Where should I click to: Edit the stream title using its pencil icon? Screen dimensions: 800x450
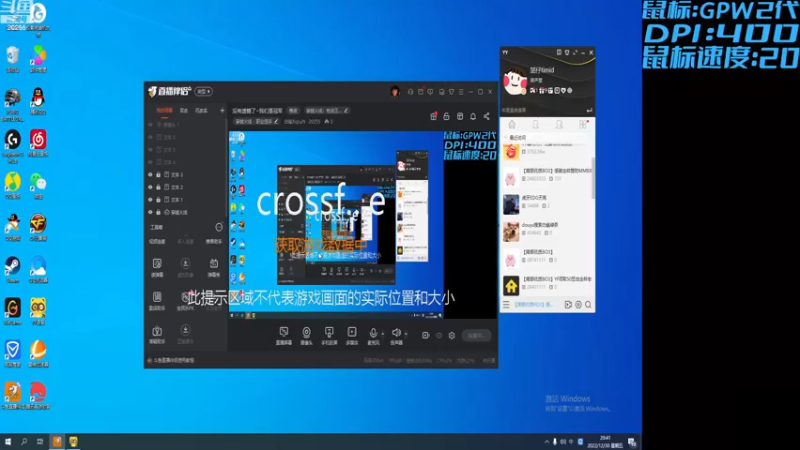pos(346,111)
